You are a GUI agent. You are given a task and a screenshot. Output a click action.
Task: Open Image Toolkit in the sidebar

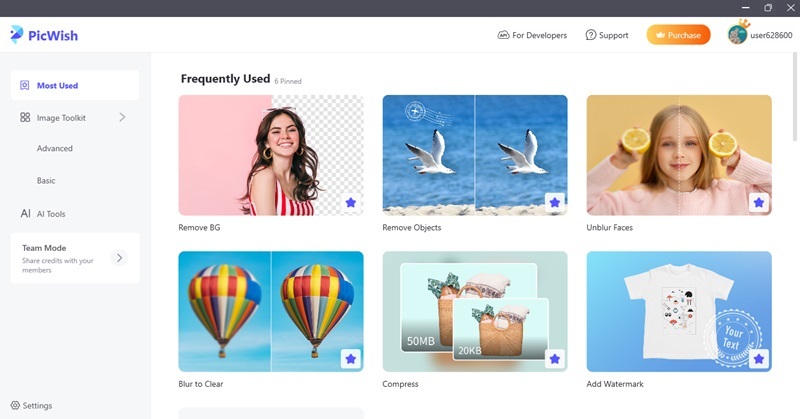tap(74, 117)
